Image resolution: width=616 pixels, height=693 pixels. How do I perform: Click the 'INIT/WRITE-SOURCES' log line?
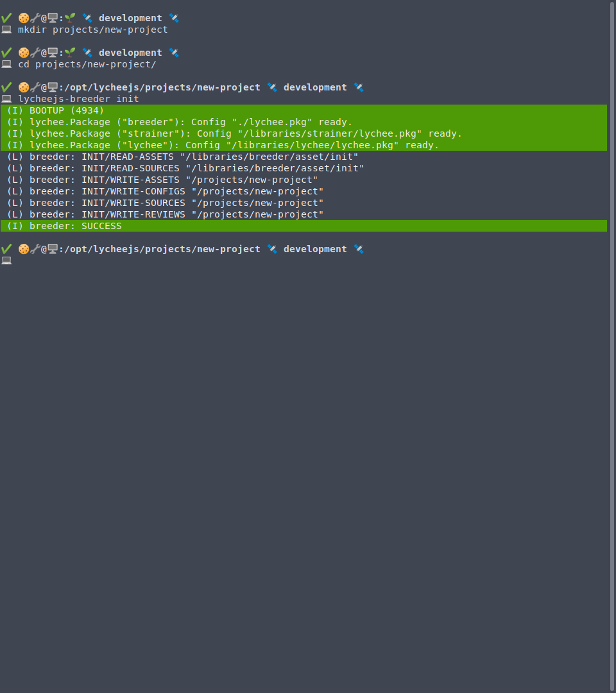point(165,203)
